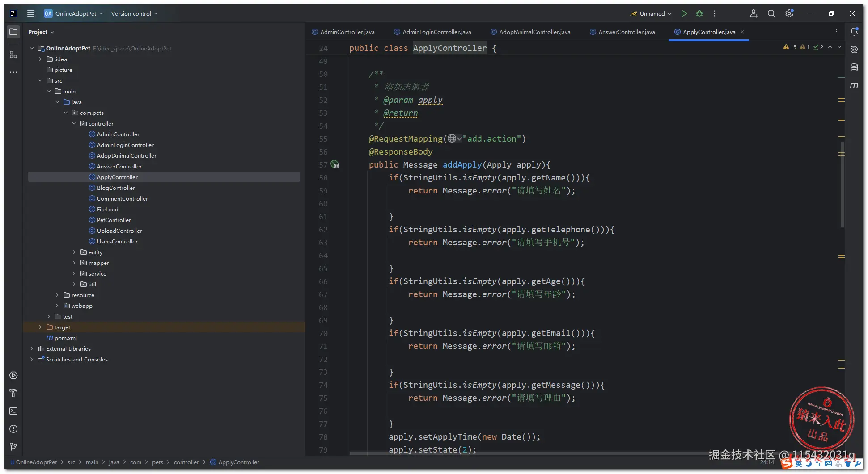Select BlogController in project tree
This screenshot has width=868, height=474.
click(116, 188)
